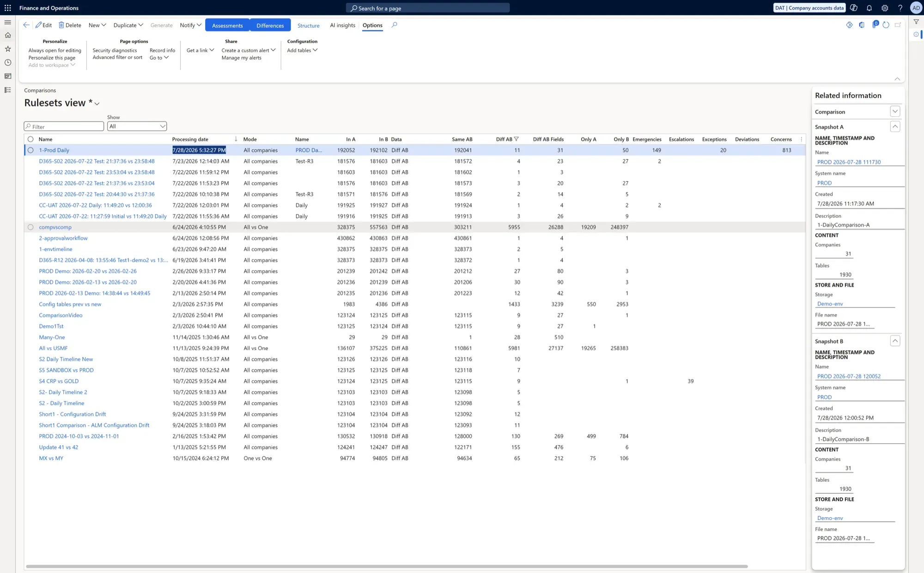The image size is (924, 573).
Task: Open Favorites star in sidebar
Action: pos(7,49)
